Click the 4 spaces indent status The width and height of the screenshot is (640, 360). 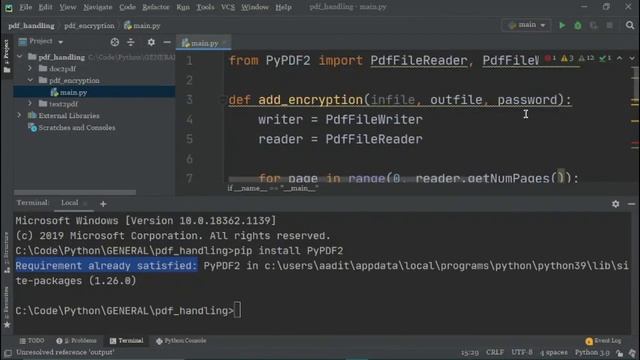[x=553, y=352]
